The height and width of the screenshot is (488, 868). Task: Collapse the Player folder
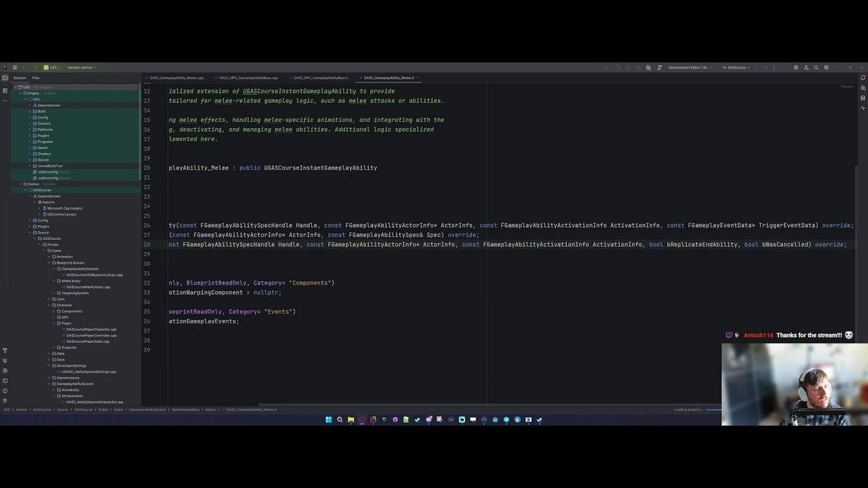click(x=55, y=323)
